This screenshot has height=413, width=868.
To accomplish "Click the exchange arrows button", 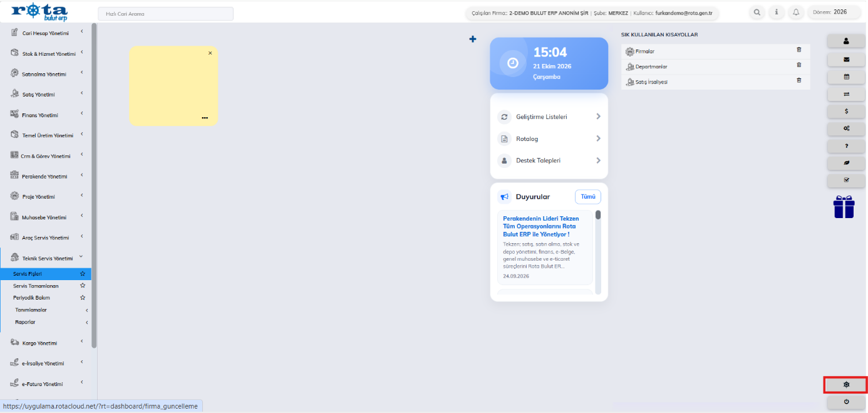I will point(846,94).
